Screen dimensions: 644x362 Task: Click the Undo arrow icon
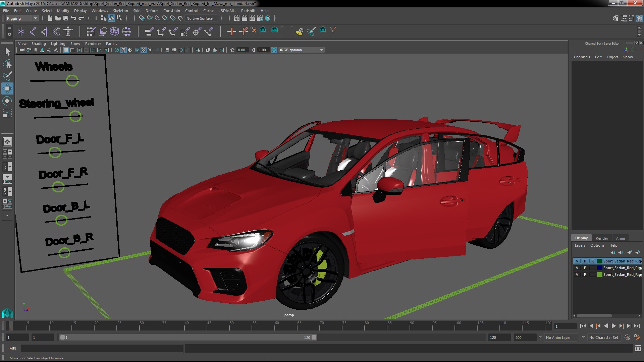coord(73,18)
